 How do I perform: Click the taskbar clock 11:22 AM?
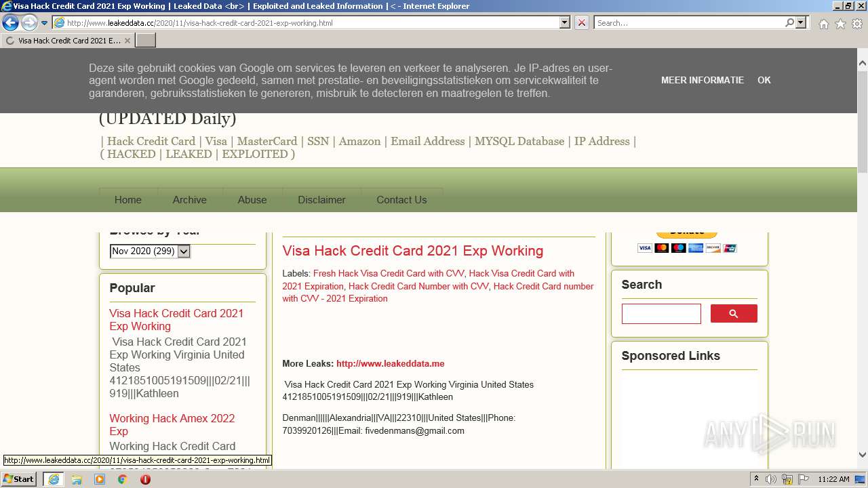click(833, 479)
